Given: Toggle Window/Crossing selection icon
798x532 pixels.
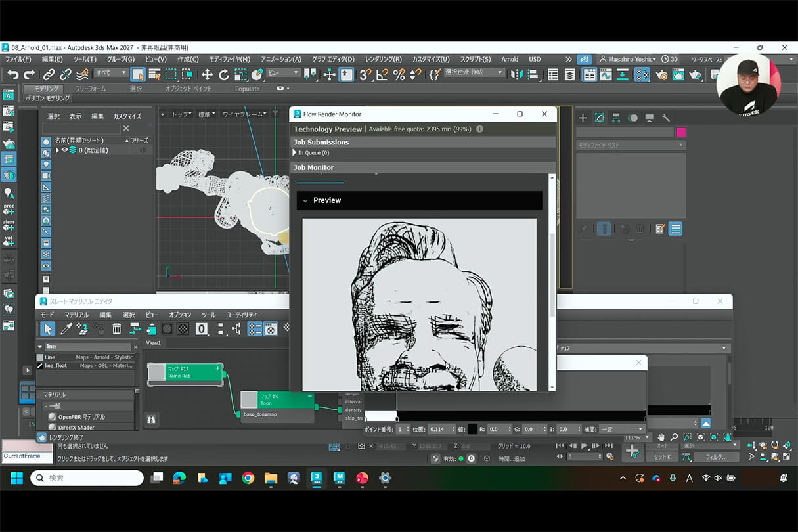Looking at the screenshot, I should coord(187,74).
